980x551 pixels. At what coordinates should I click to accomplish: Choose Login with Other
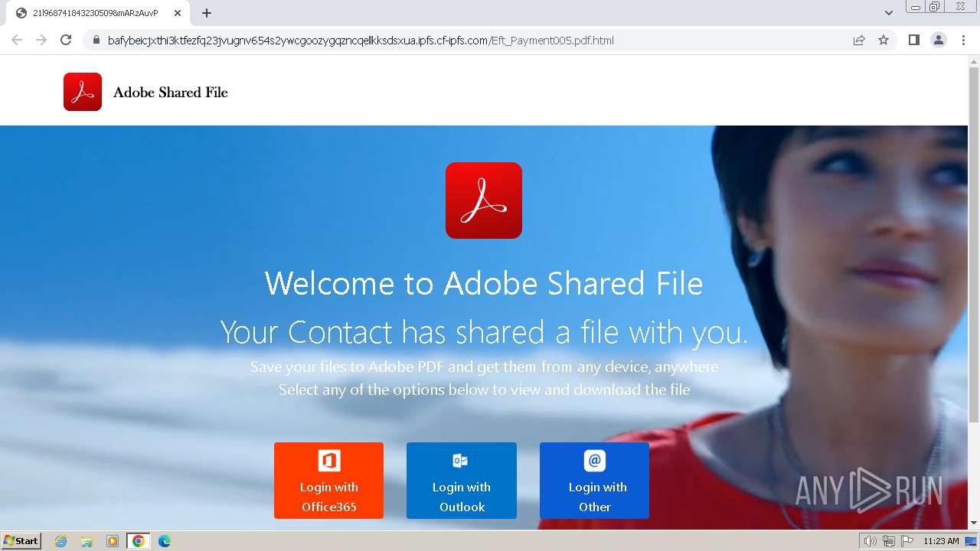[594, 481]
